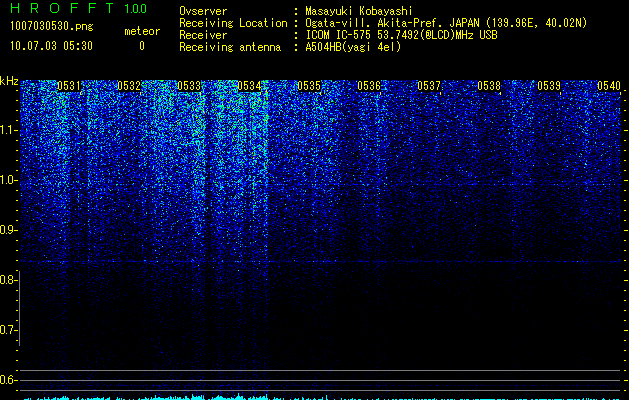Click the Receiving antenna label
This screenshot has height=400, width=629.
coord(230,47)
